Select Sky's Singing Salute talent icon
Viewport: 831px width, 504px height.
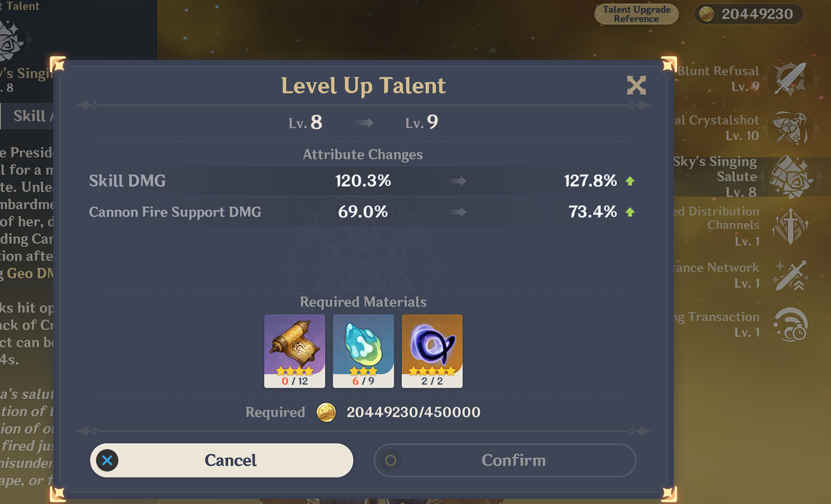point(791,177)
